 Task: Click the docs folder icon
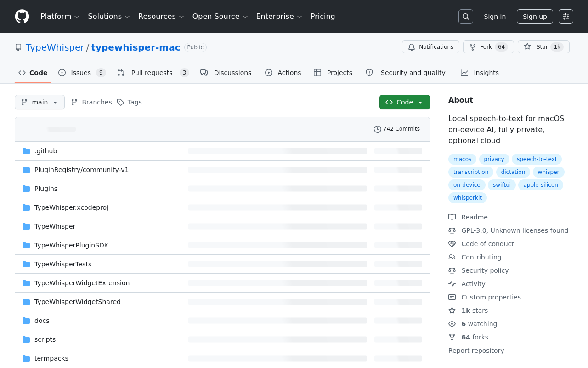pos(26,321)
